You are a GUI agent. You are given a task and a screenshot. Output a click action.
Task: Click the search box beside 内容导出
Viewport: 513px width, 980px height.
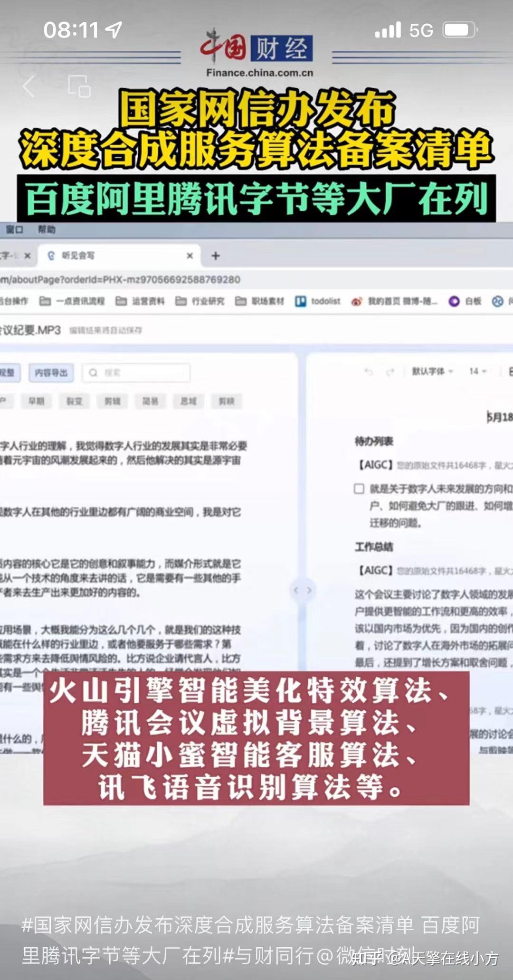[136, 373]
